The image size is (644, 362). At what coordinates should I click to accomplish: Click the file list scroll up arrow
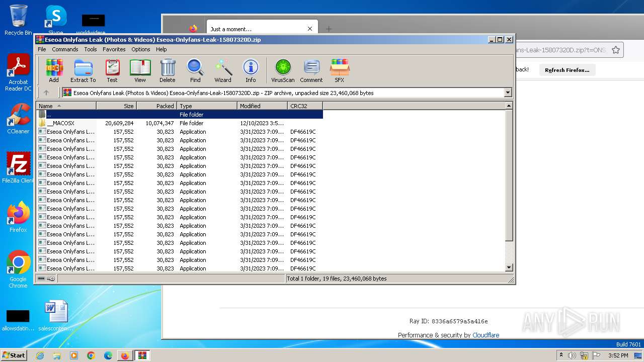[x=509, y=106]
